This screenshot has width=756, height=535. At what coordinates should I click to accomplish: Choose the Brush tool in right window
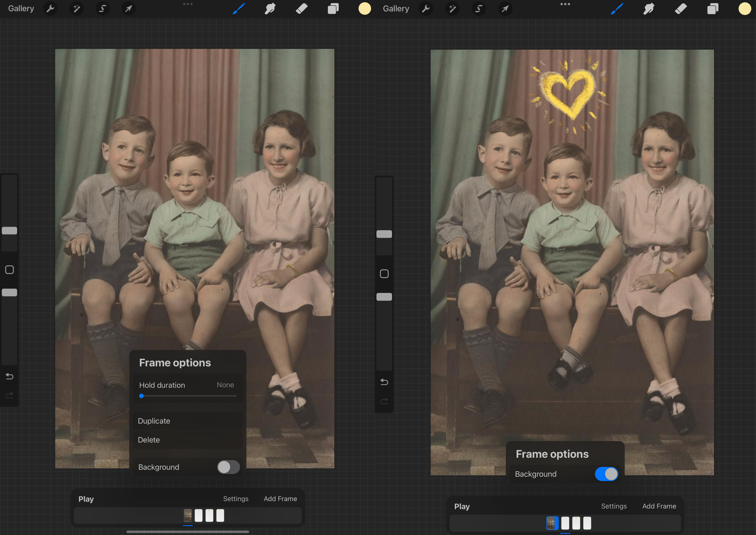(617, 8)
